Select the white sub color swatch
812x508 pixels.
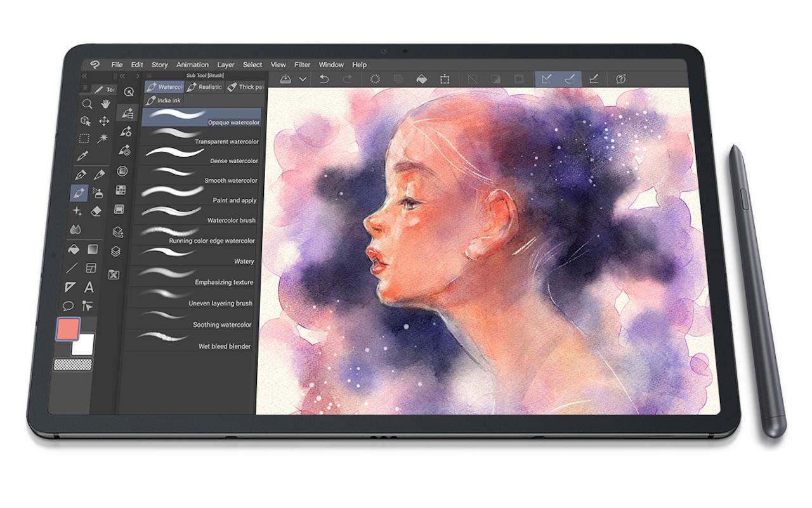point(83,345)
